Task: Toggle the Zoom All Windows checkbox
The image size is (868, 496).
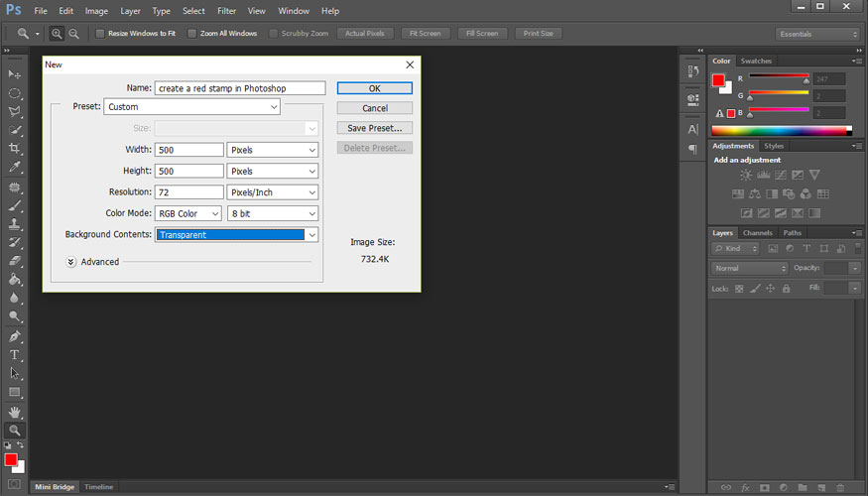Action: (x=191, y=34)
